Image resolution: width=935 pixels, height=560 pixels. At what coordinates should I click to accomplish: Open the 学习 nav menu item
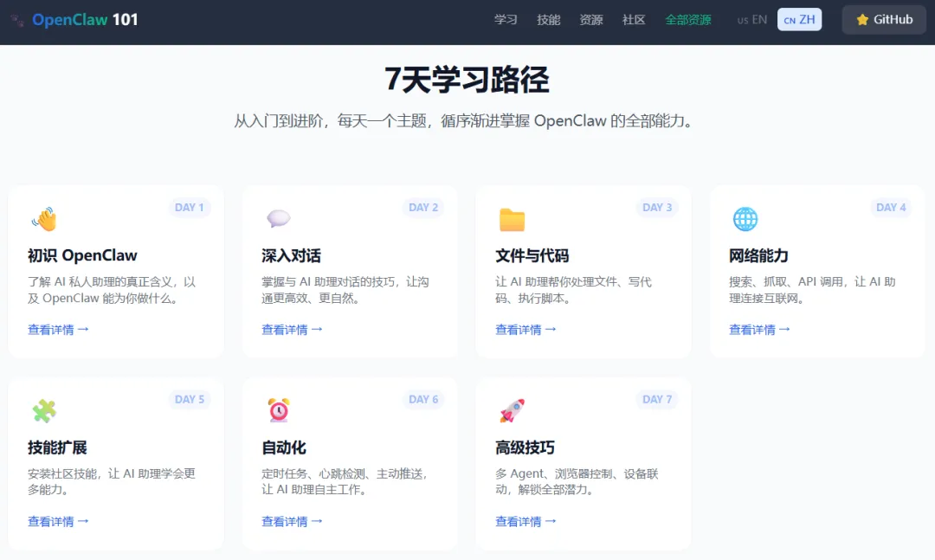point(506,20)
